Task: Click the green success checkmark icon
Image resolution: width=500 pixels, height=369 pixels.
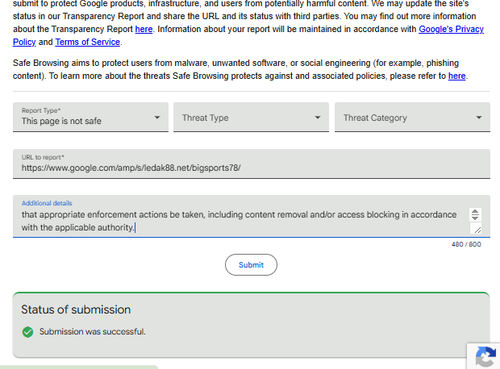Action: point(28,332)
